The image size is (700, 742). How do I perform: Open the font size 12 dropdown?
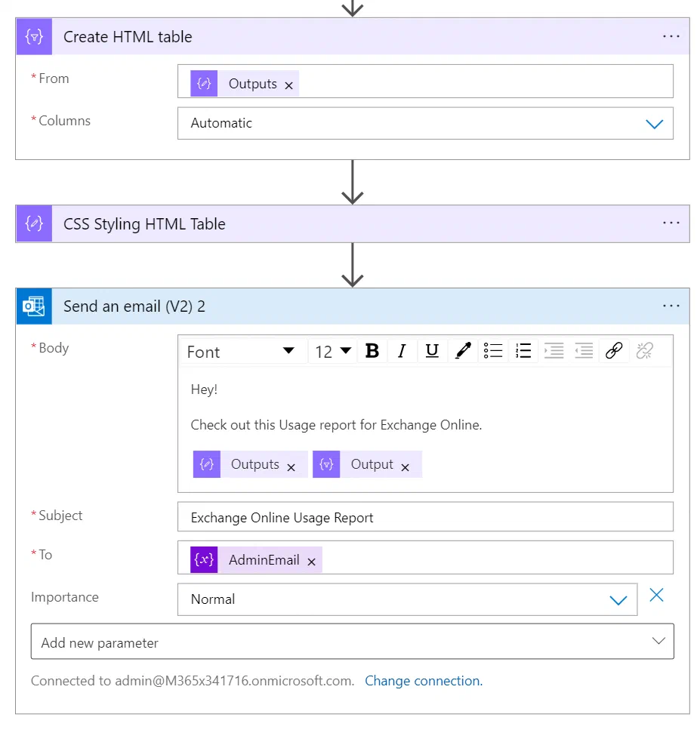tap(333, 352)
